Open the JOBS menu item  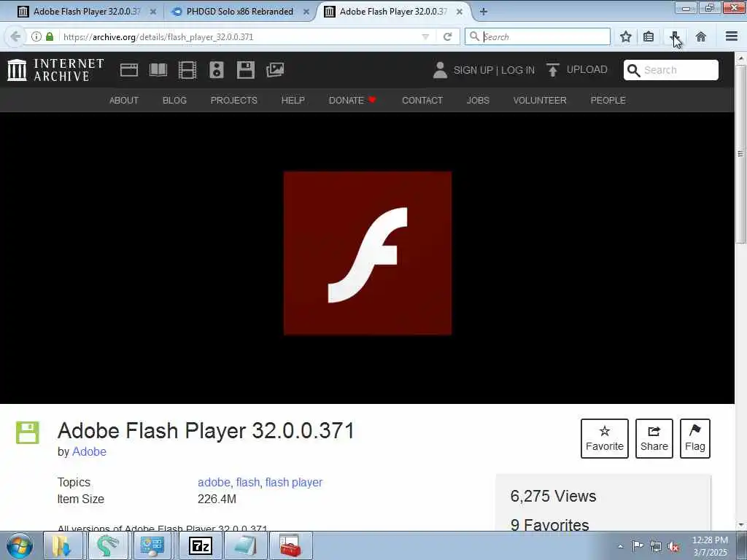tap(478, 100)
